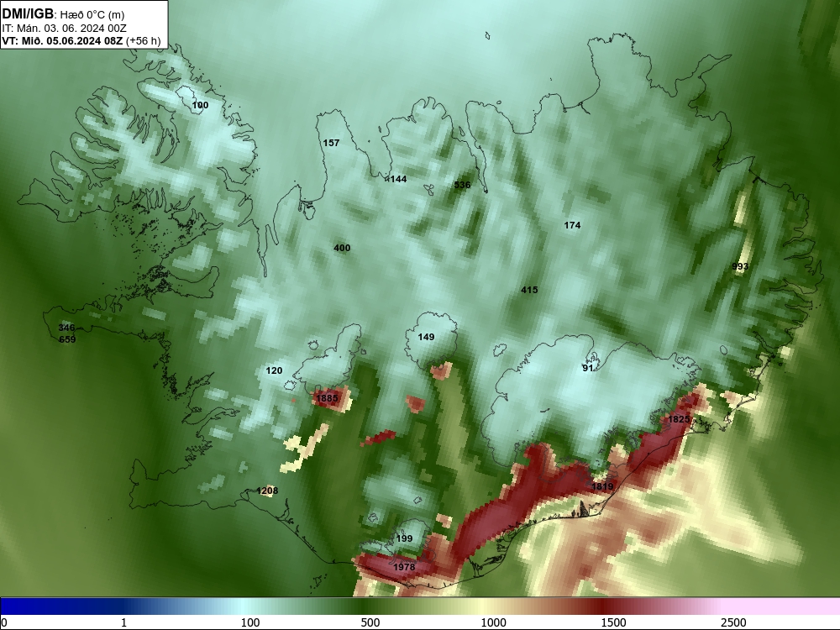This screenshot has height=630, width=840.
Task: Select the colorbar tick label 100
Action: coord(250,622)
